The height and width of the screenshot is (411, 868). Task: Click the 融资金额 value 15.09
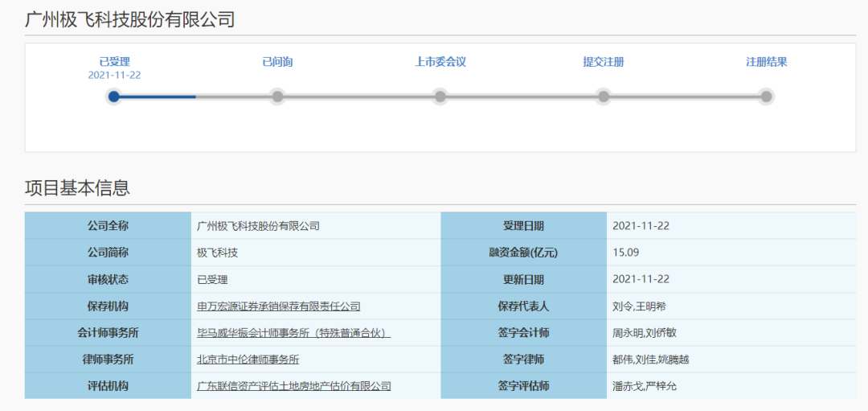[x=625, y=253]
